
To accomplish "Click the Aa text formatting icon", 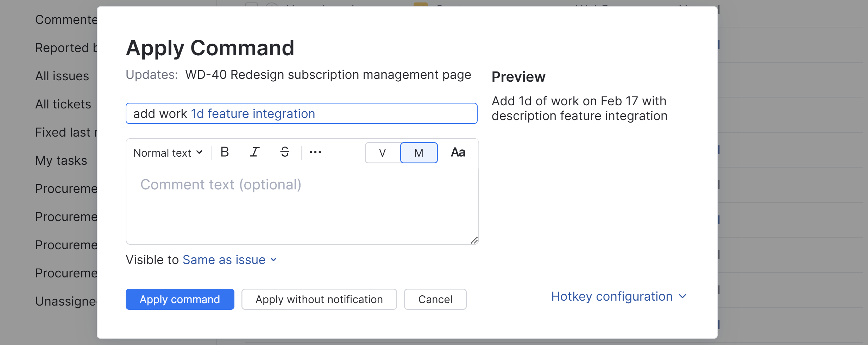I will tap(458, 152).
